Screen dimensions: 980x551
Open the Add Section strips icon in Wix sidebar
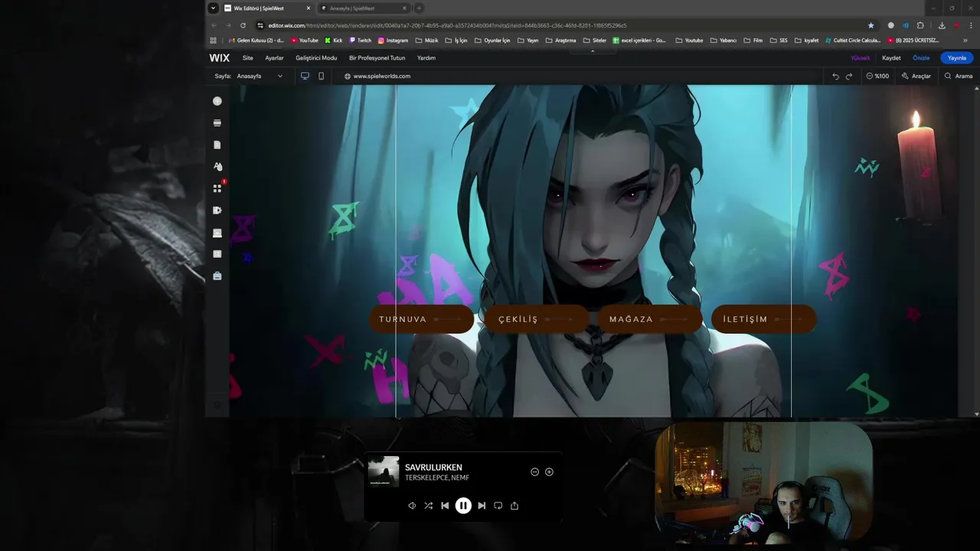[217, 122]
